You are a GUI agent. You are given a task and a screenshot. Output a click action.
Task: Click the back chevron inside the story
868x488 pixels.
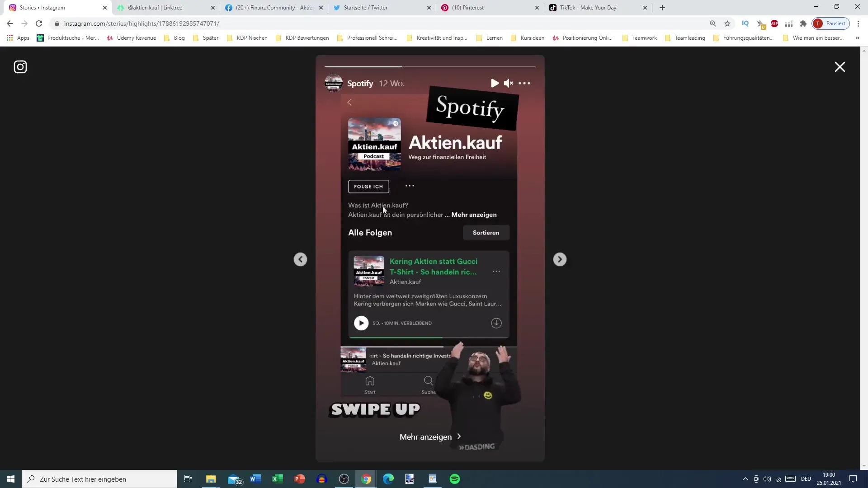pyautogui.click(x=349, y=103)
